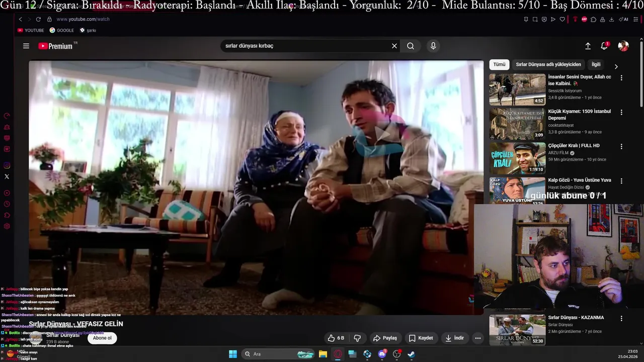Show more filter chips with right chevron
The height and width of the screenshot is (362, 644).
coord(616,66)
